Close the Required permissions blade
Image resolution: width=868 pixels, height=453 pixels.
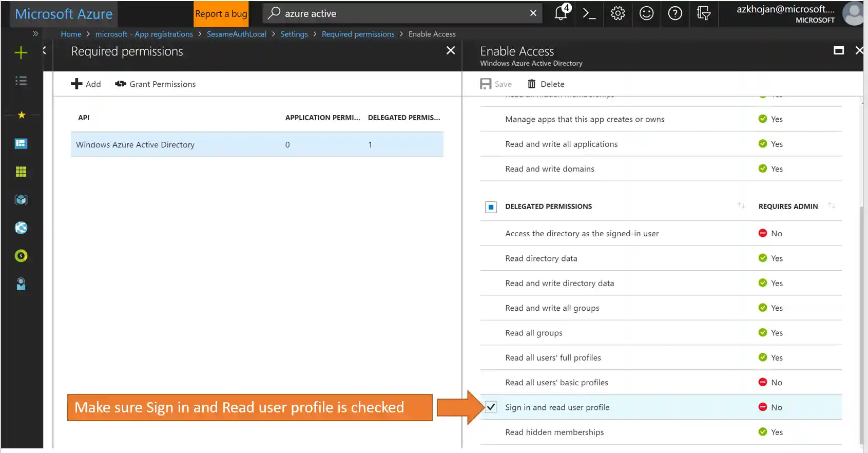pyautogui.click(x=451, y=50)
